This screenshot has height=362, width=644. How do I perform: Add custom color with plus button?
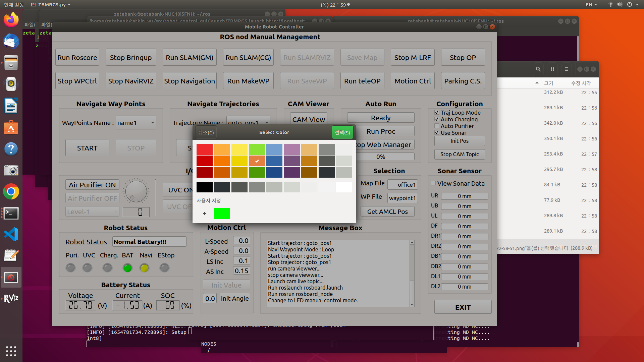(205, 214)
